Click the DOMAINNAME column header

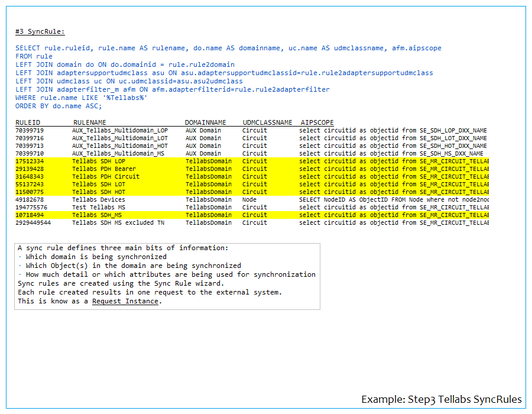tap(205, 122)
